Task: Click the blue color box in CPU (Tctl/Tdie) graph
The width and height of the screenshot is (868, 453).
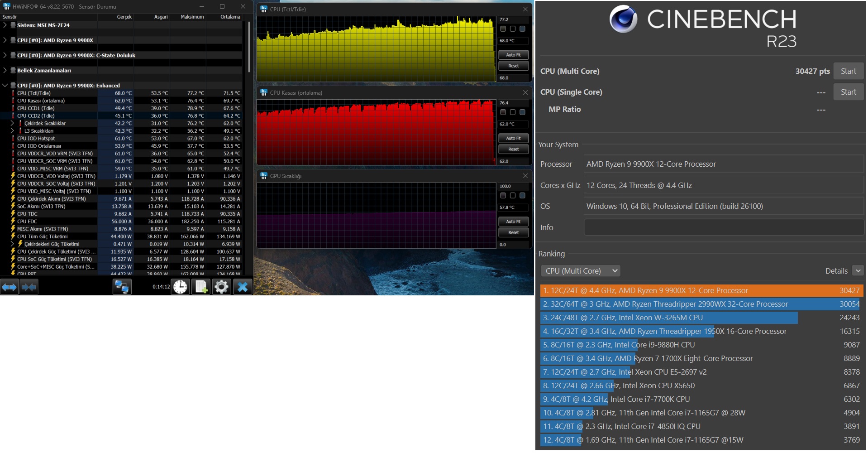Action: (522, 29)
